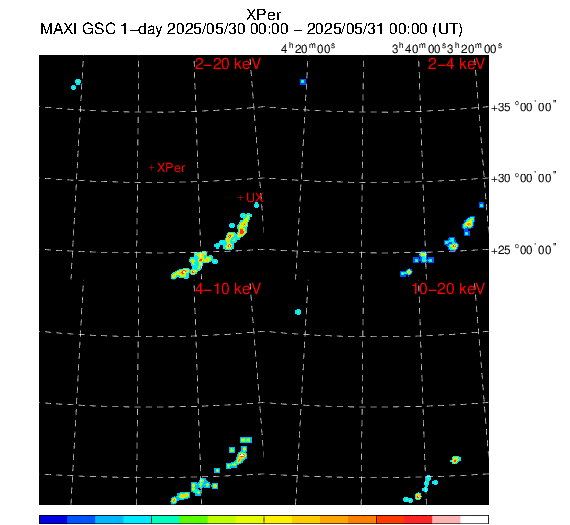Click the 4h20m00s right ascension label
This screenshot has height=525, width=570.
tap(308, 48)
